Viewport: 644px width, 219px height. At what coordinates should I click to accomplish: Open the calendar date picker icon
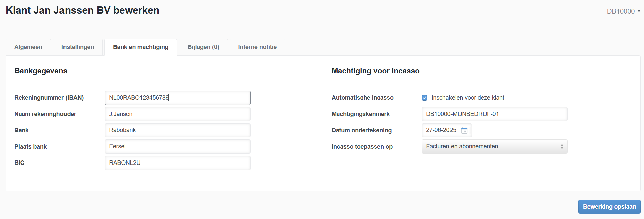pyautogui.click(x=464, y=130)
